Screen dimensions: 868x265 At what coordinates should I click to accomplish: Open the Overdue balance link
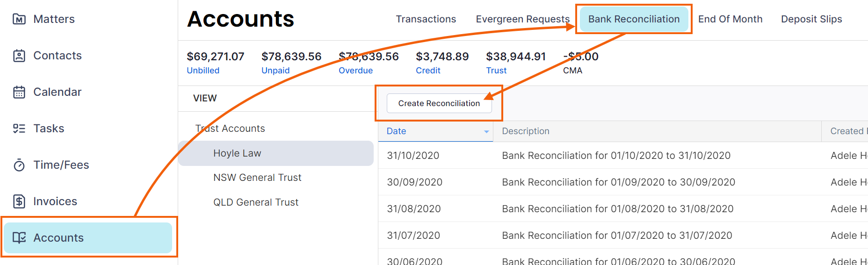point(355,71)
